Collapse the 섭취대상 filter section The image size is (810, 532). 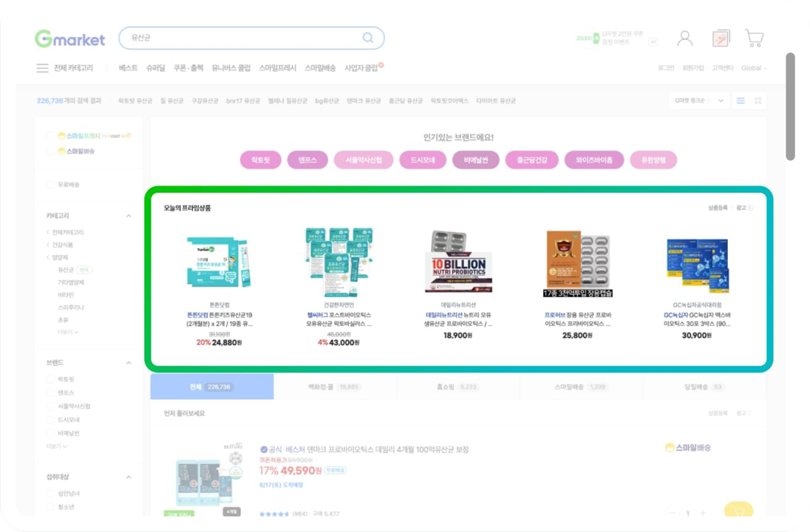click(129, 477)
